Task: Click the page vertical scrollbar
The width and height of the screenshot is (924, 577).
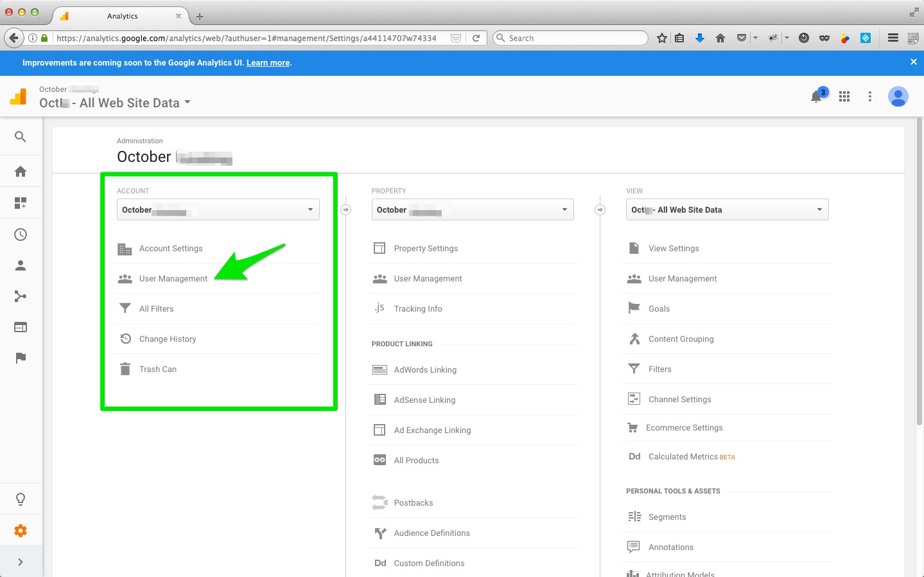Action: coord(920,270)
